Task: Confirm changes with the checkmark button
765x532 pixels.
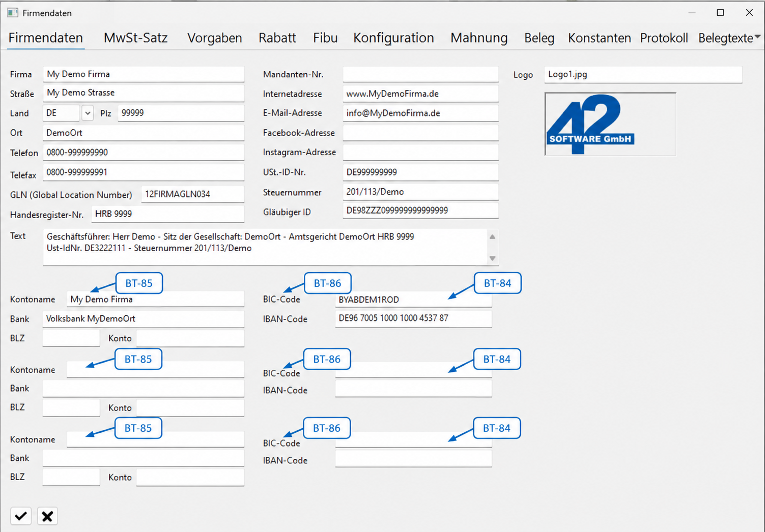Action: (x=21, y=516)
